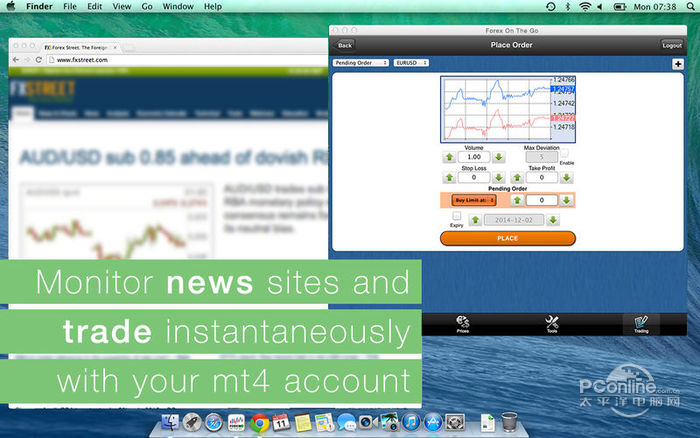The height and width of the screenshot is (438, 700).
Task: Launch Google Chrome from the dock
Action: pyautogui.click(x=259, y=422)
